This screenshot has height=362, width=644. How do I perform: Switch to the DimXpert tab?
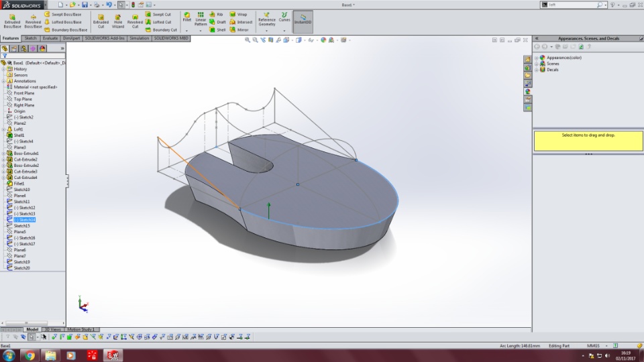[x=72, y=38]
